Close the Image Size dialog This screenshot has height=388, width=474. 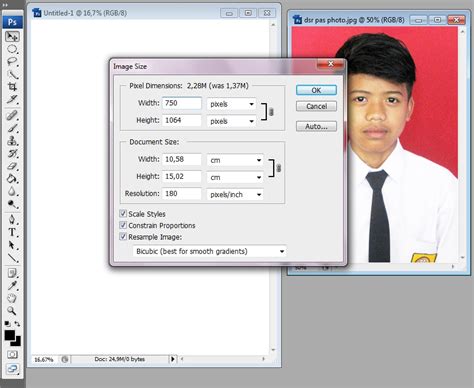[x=331, y=64]
